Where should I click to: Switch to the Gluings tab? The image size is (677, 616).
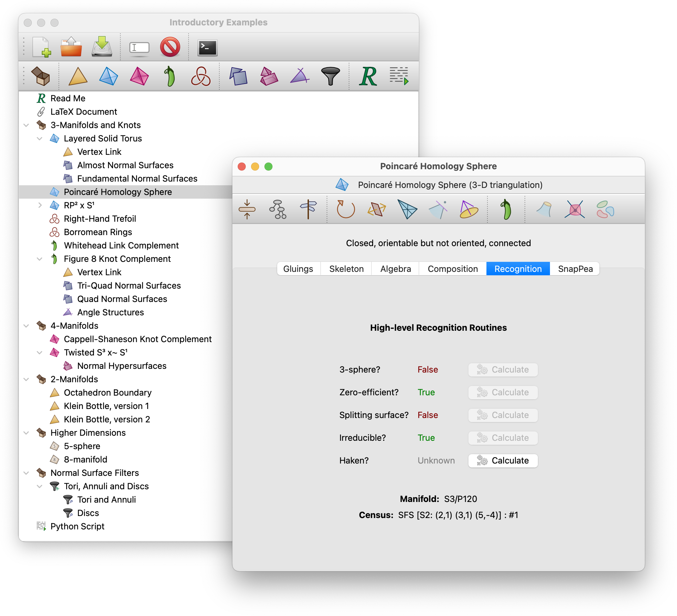point(298,269)
